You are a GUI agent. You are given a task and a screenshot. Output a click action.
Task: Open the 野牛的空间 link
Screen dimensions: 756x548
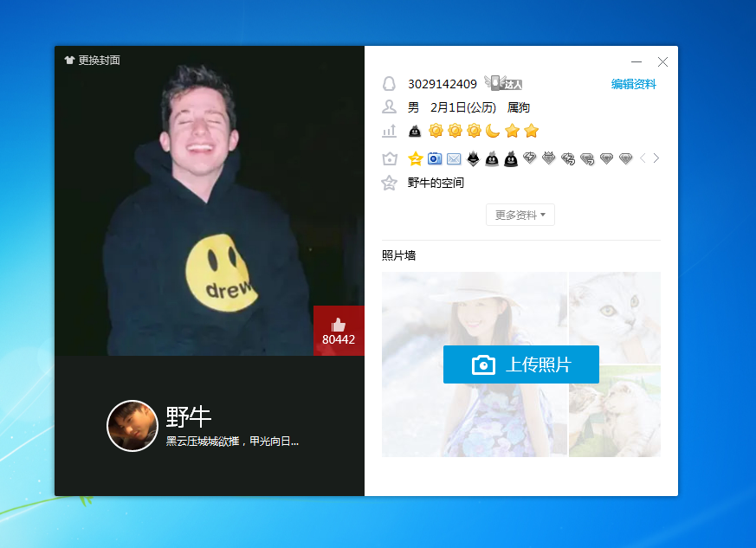436,183
